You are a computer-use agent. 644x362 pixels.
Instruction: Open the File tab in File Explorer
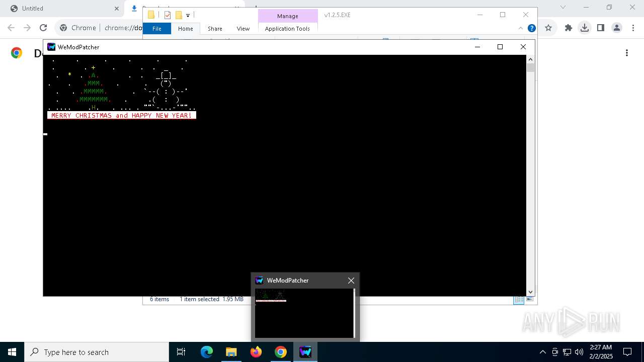coord(157,29)
